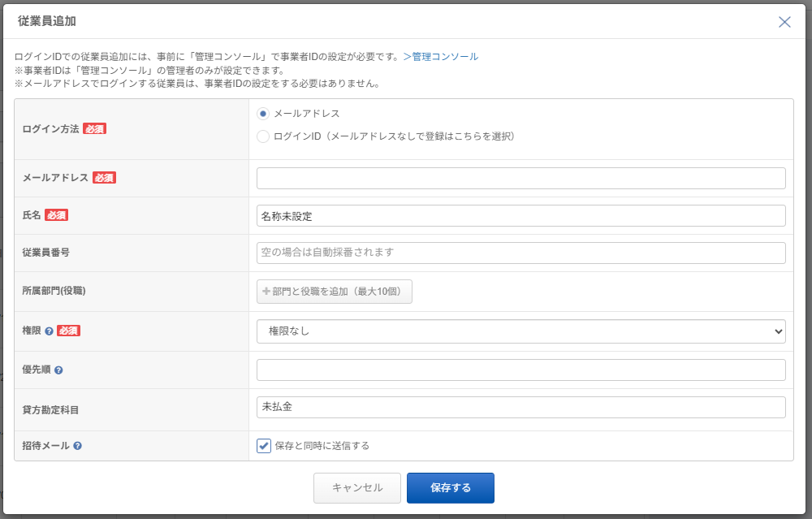The height and width of the screenshot is (519, 812).
Task: Open the 権限 dropdown showing 権限なし
Action: [520, 331]
